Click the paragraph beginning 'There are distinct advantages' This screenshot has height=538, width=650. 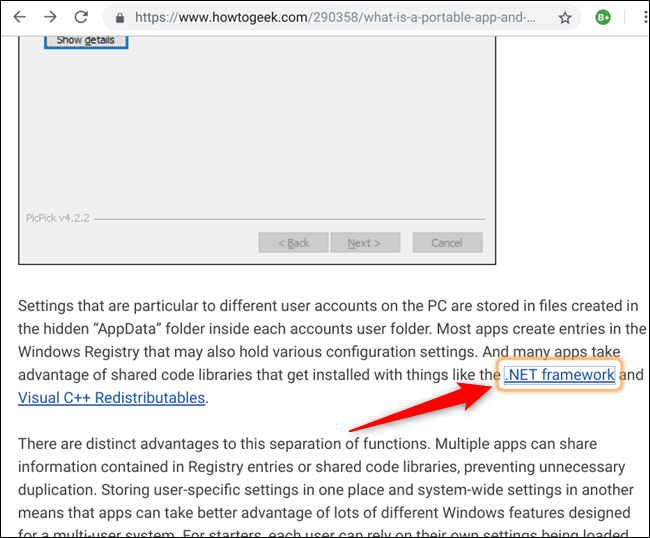click(x=325, y=489)
